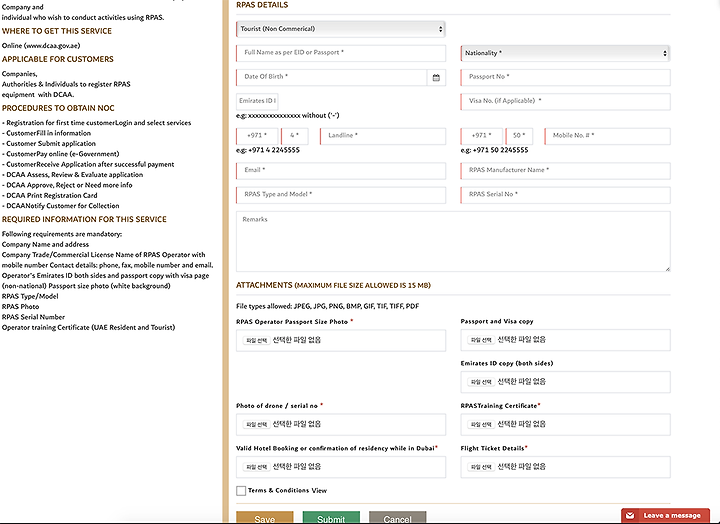Click the Mobile No. # field

(x=608, y=136)
